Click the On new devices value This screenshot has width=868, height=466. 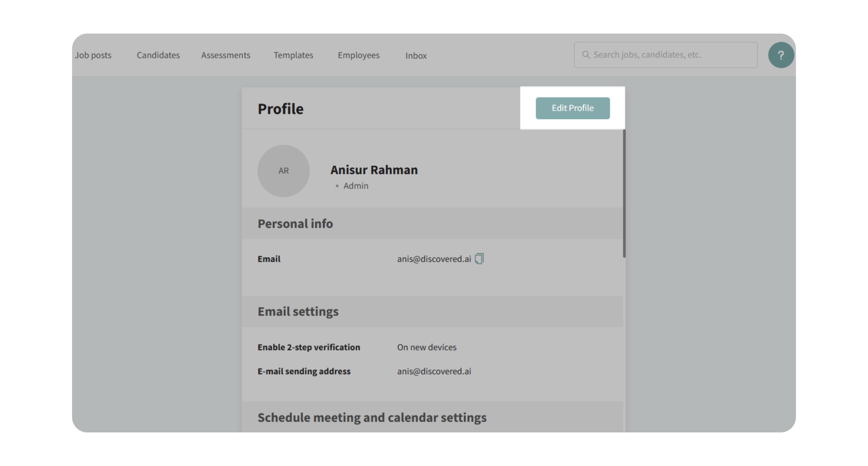coord(426,347)
